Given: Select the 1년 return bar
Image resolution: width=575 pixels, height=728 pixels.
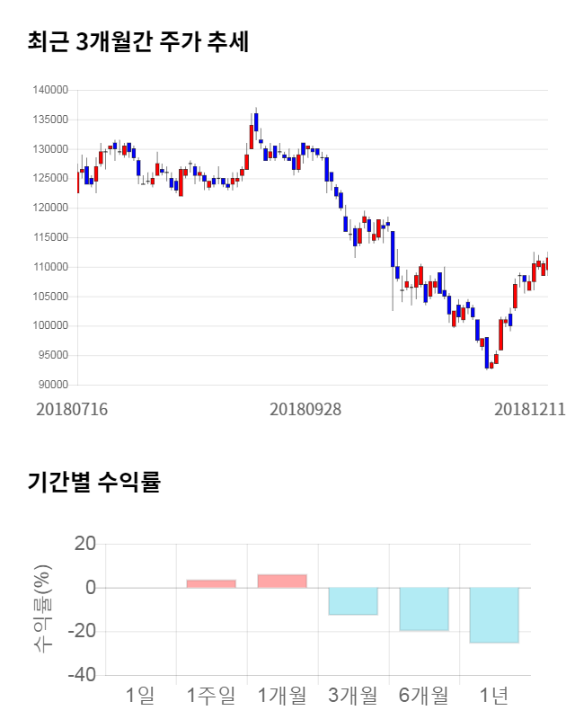Looking at the screenshot, I should (x=494, y=616).
